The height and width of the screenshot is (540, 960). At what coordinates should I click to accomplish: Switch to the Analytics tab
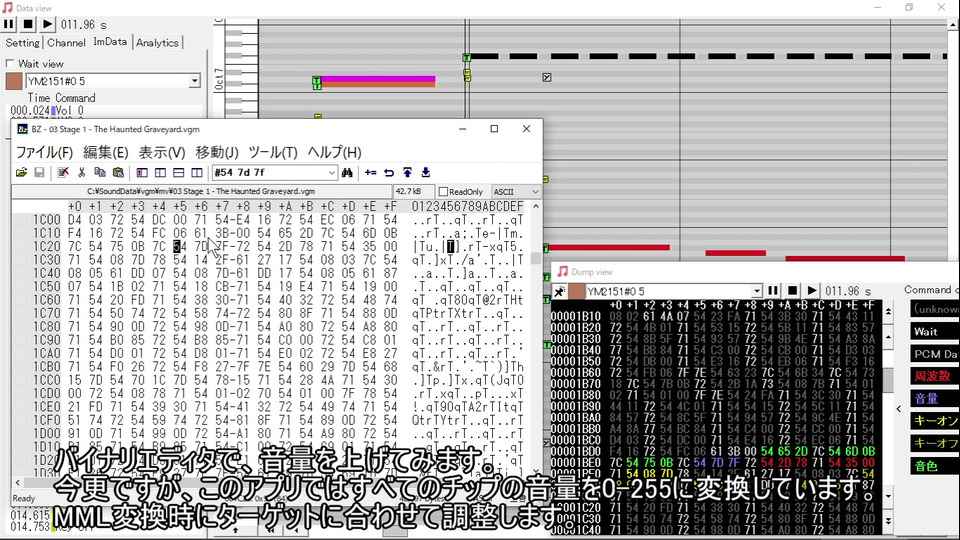(157, 43)
